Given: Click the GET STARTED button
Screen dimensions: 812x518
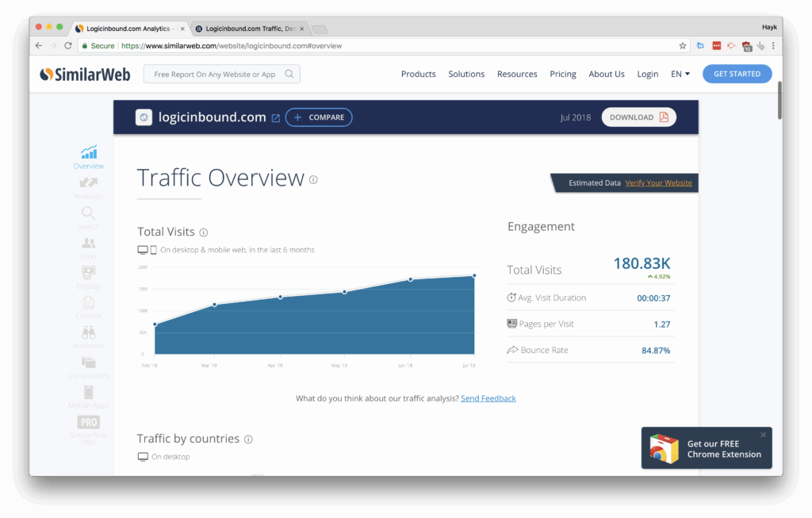Looking at the screenshot, I should (x=737, y=74).
